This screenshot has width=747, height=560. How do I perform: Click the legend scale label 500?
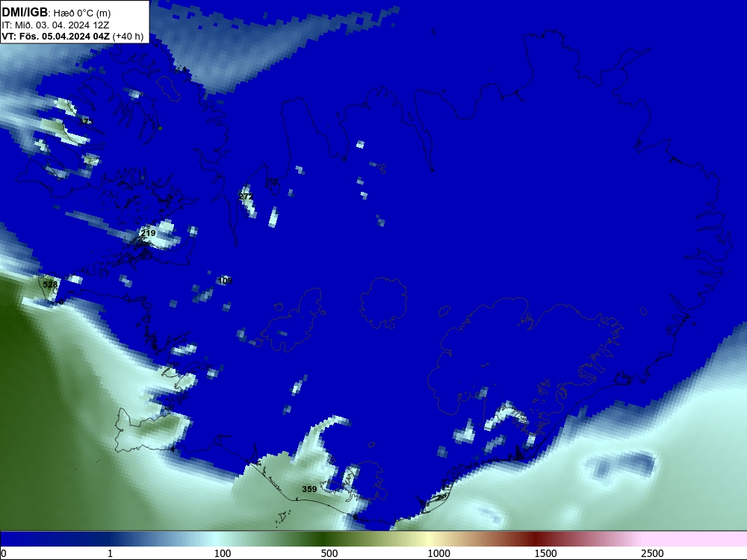[329, 553]
